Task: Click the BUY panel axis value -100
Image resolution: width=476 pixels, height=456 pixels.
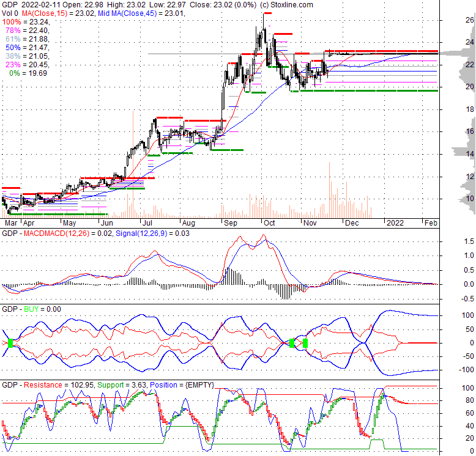Action: [466, 370]
